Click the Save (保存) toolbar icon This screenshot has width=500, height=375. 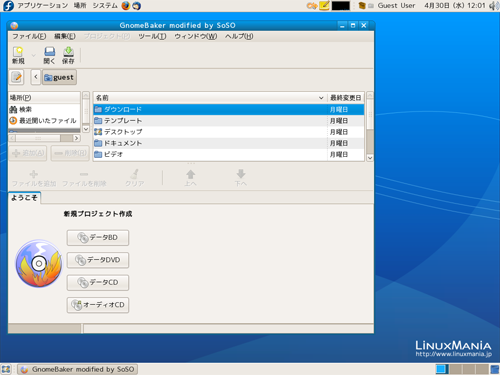[x=68, y=55]
